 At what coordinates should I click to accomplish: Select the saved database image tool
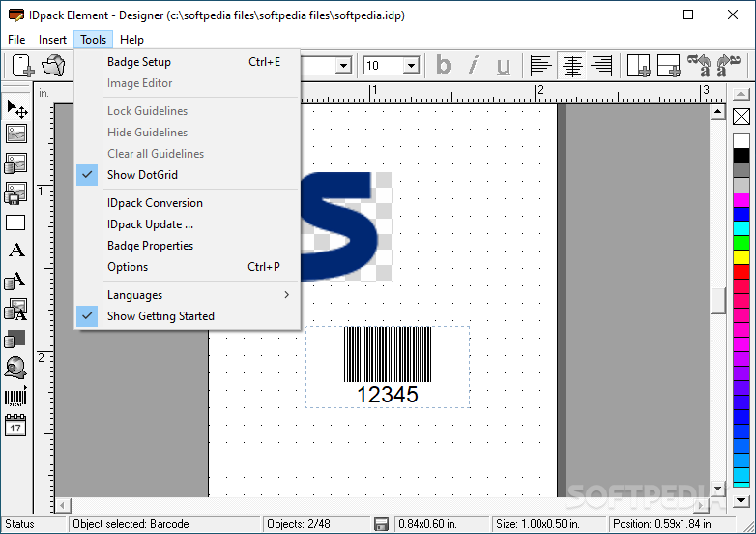[15, 193]
